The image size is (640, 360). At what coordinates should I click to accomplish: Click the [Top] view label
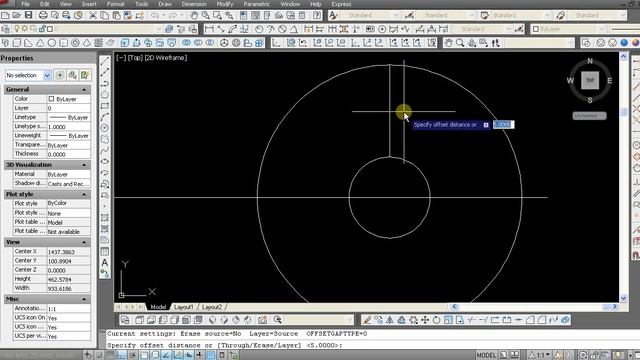coord(136,58)
